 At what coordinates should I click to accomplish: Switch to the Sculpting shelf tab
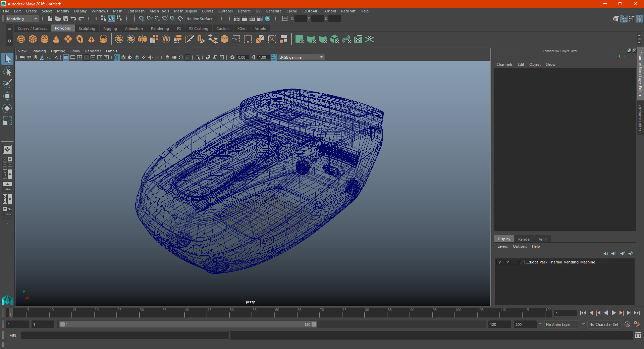pos(87,29)
